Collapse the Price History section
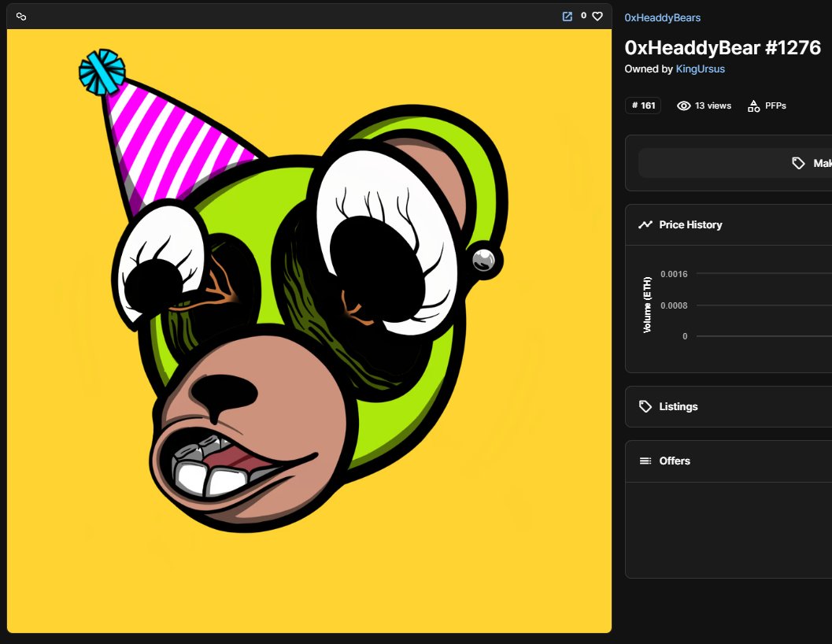The height and width of the screenshot is (644, 832). (x=729, y=224)
